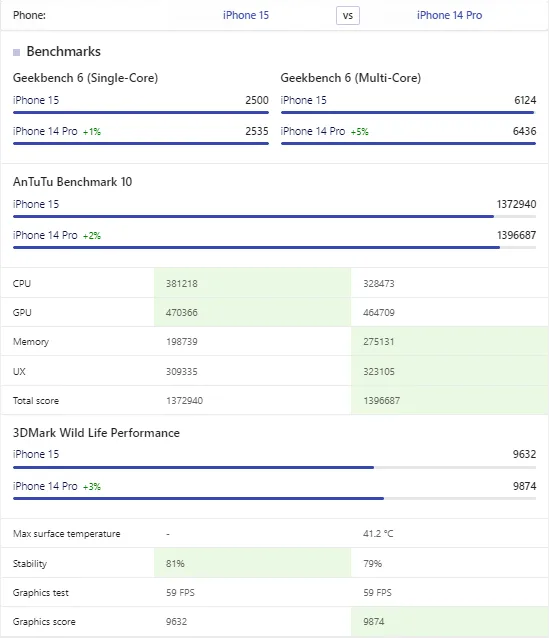Click temperature value 41.2 °C

point(378,533)
